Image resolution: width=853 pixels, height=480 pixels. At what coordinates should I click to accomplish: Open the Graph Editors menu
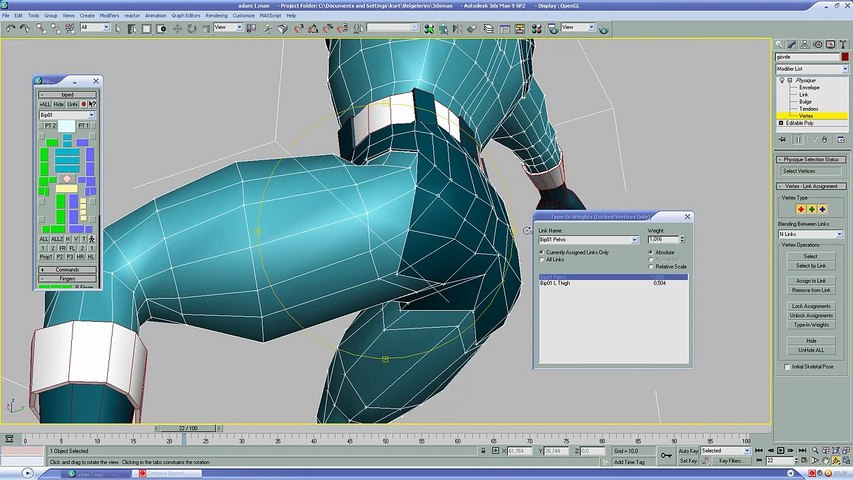pos(184,16)
